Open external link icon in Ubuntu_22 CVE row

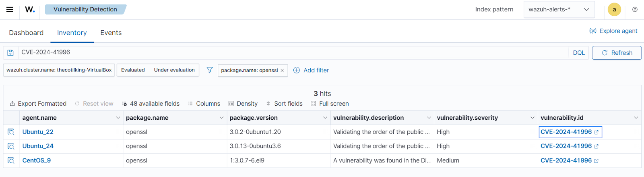[596, 132]
